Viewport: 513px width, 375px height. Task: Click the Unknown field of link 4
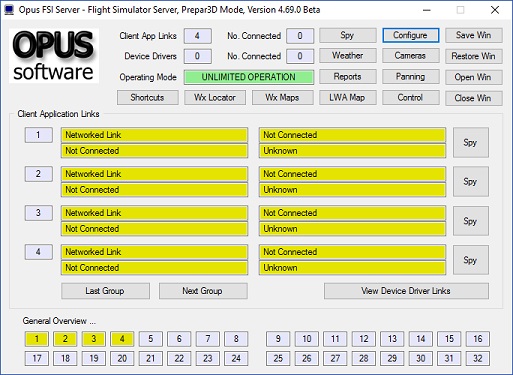tap(352, 268)
